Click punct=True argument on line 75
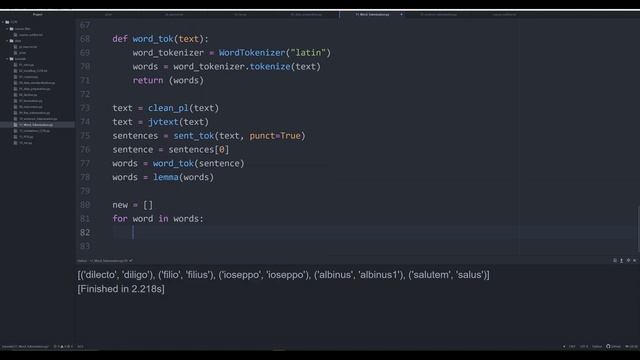This screenshot has width=640, height=360. pyautogui.click(x=275, y=136)
